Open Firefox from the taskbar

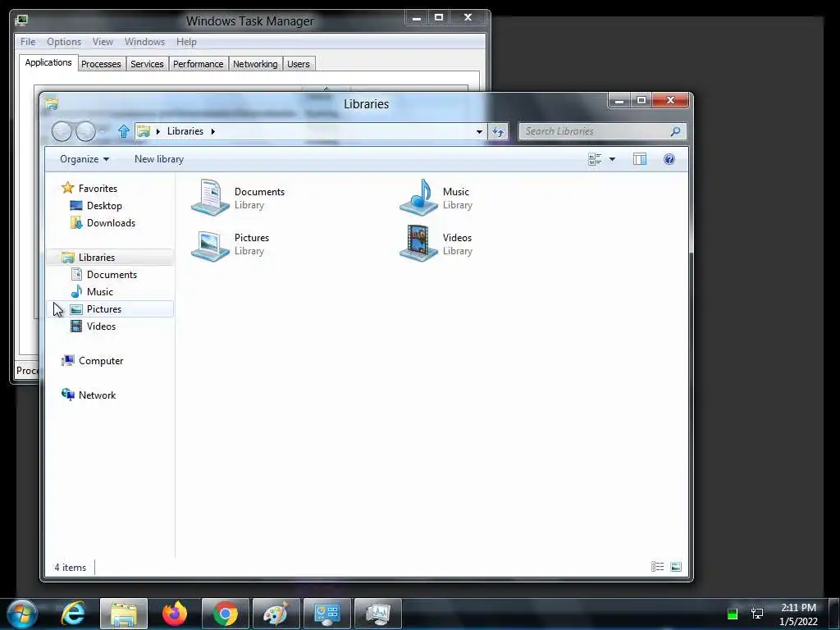tap(175, 614)
